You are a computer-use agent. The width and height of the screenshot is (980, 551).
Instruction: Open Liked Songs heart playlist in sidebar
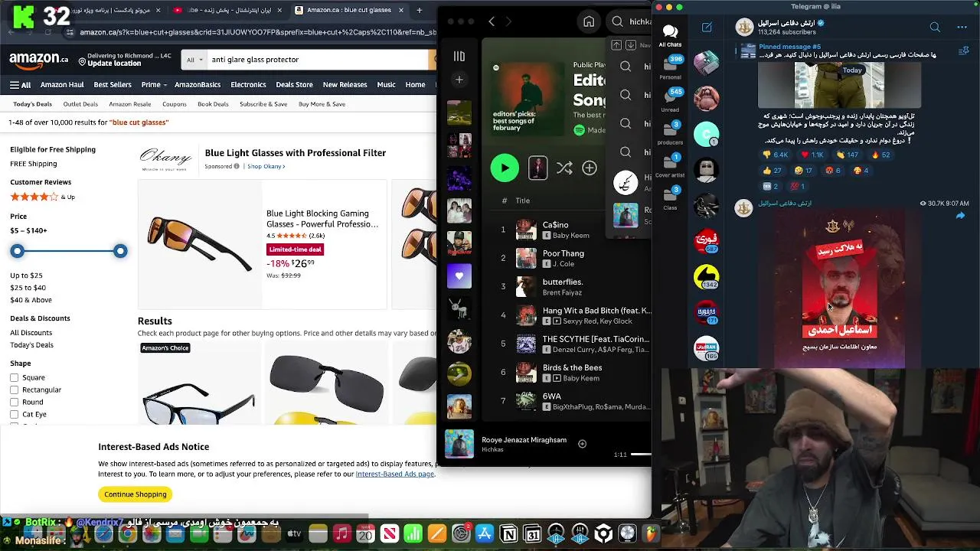pos(459,275)
